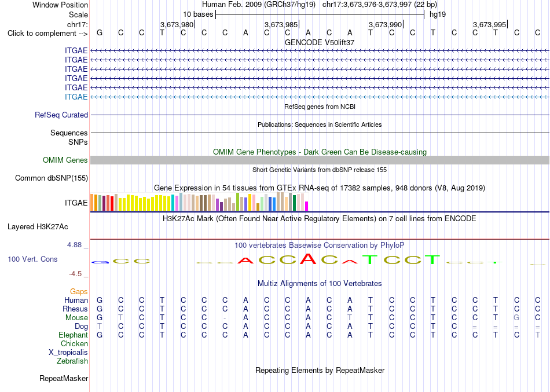550x392 pixels.
Task: Click the RepeatMasker track label
Action: coord(64,378)
